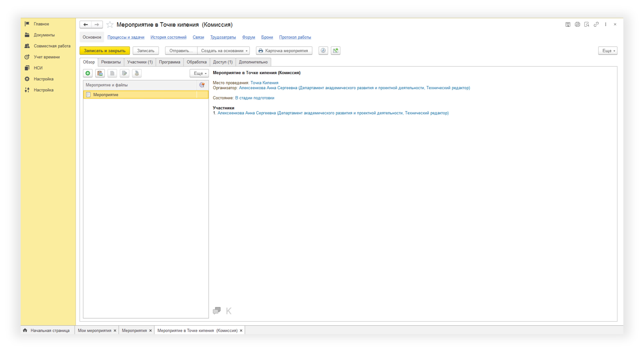This screenshot has width=644, height=352.
Task: Close the Мероприятия bottom tab
Action: click(150, 331)
